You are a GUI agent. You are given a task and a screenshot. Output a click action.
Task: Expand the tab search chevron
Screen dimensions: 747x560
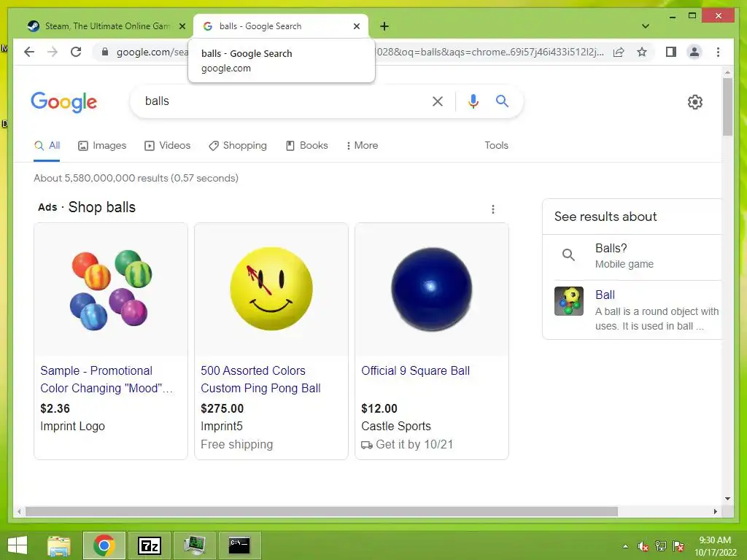[645, 26]
